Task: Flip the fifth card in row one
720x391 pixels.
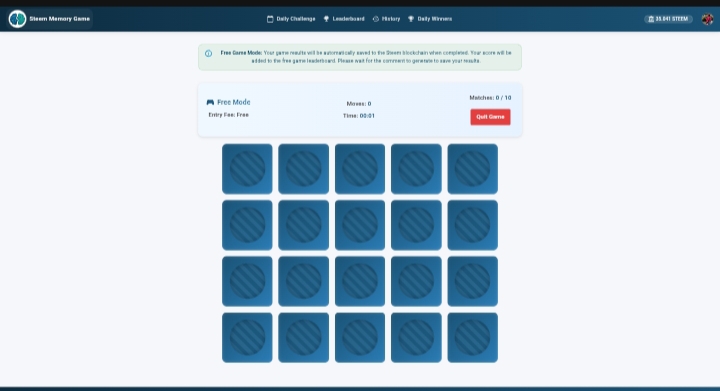Action: 472,169
